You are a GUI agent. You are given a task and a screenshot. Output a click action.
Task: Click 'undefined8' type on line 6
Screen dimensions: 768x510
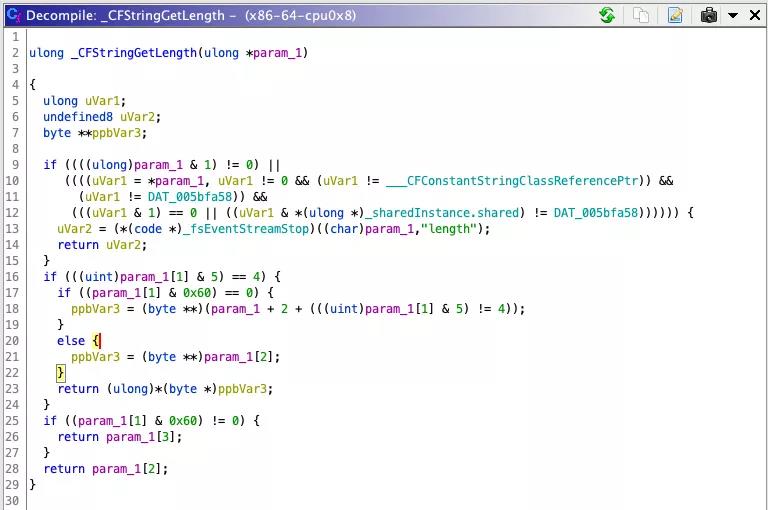tap(77, 117)
